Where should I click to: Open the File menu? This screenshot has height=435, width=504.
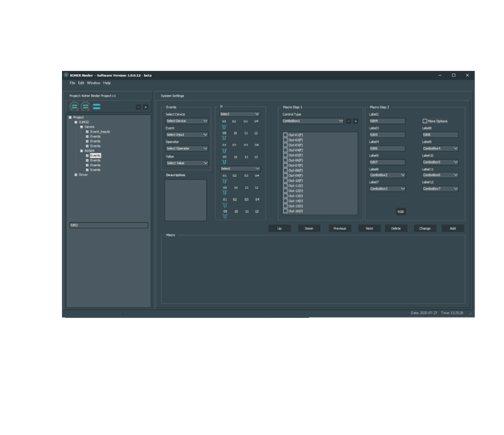(x=72, y=83)
